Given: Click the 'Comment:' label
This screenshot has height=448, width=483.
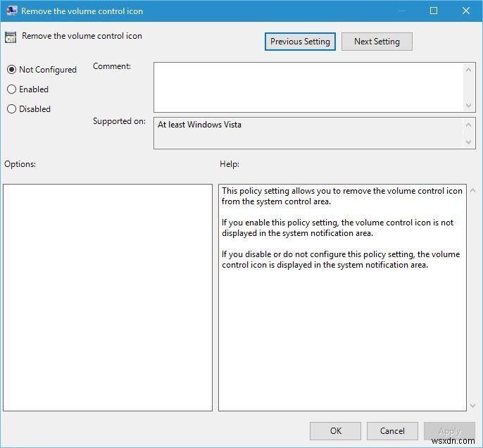Looking at the screenshot, I should point(112,66).
